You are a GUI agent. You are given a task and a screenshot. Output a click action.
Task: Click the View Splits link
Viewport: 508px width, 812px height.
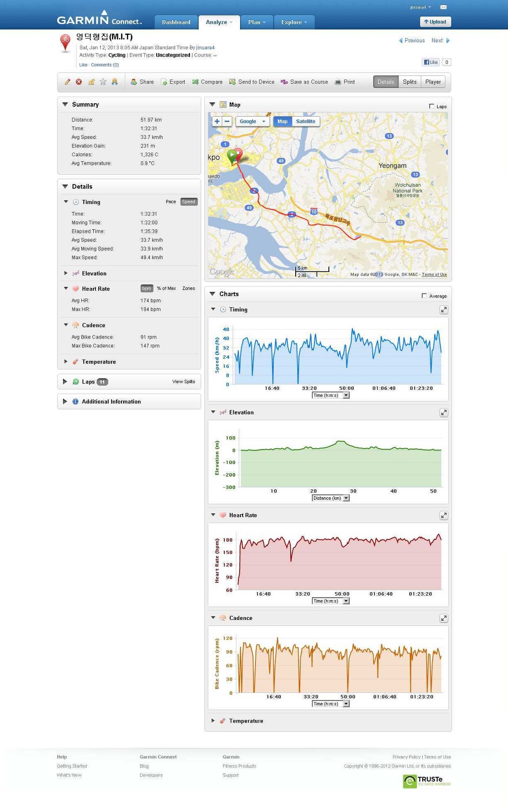click(184, 382)
